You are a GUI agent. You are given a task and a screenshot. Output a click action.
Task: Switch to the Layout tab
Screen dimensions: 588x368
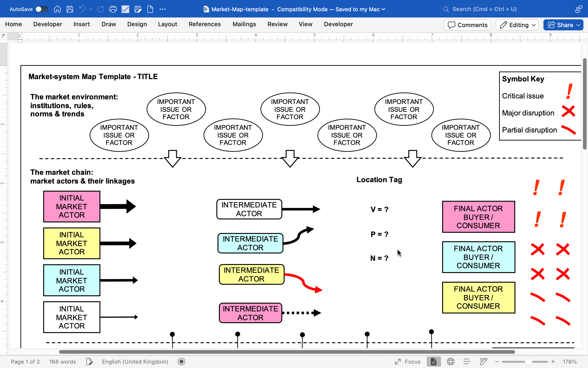click(167, 24)
